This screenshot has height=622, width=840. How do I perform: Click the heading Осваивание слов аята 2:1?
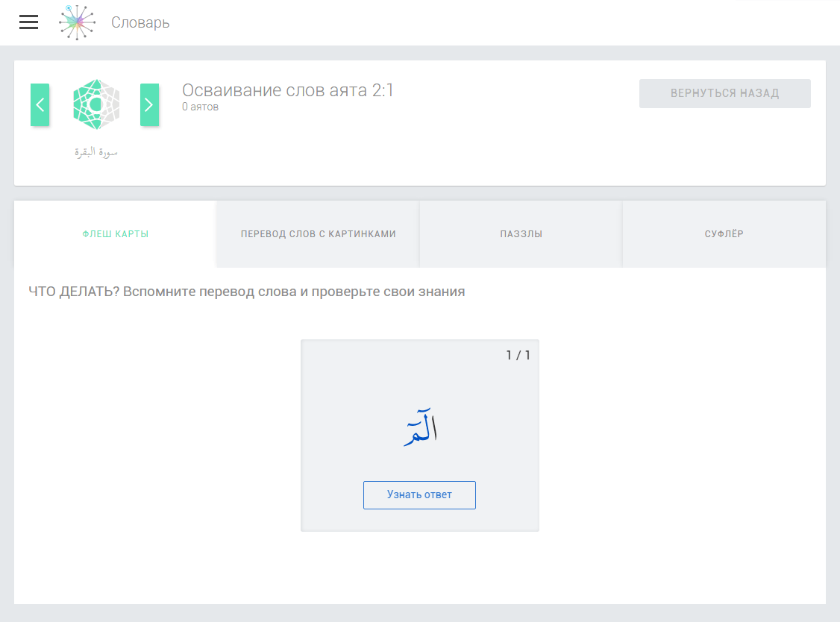pyautogui.click(x=288, y=90)
